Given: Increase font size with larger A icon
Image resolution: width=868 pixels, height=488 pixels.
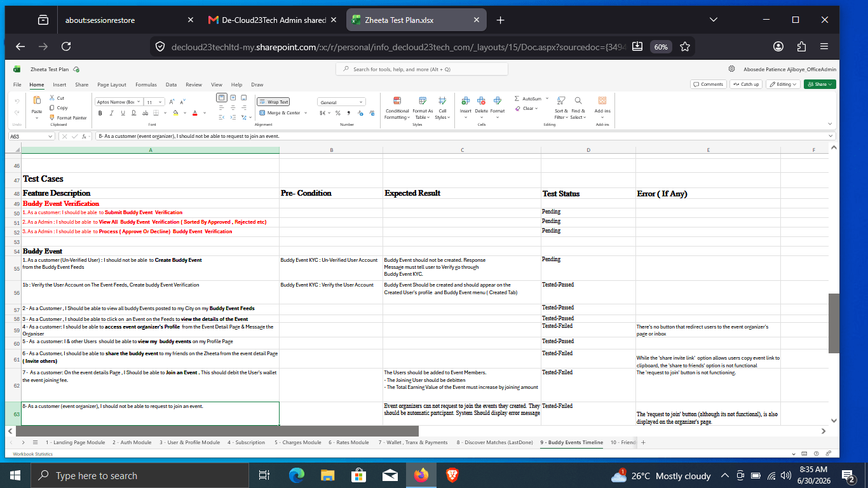Looking at the screenshot, I should tap(172, 102).
